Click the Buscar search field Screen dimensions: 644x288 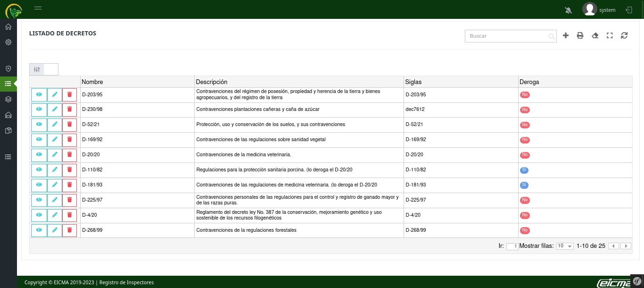507,36
